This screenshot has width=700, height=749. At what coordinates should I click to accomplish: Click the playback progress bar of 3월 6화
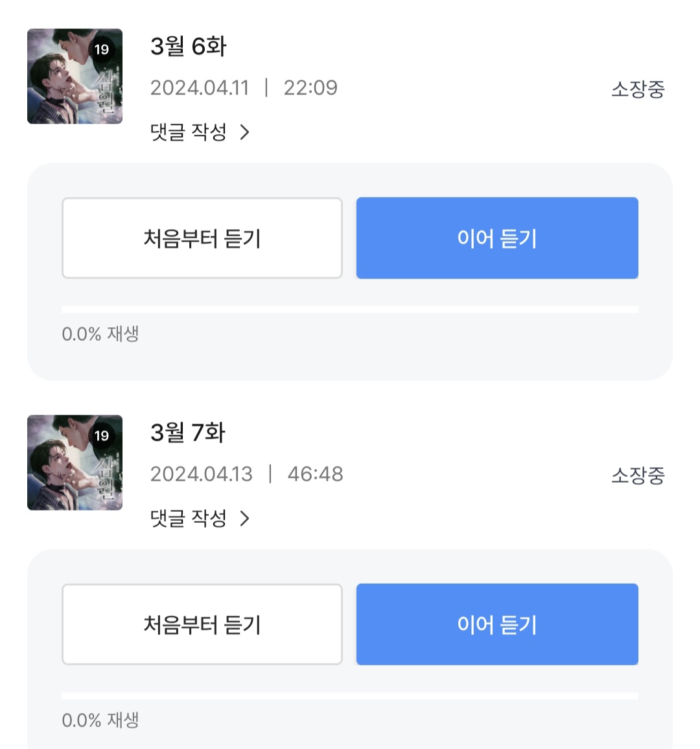[x=350, y=310]
